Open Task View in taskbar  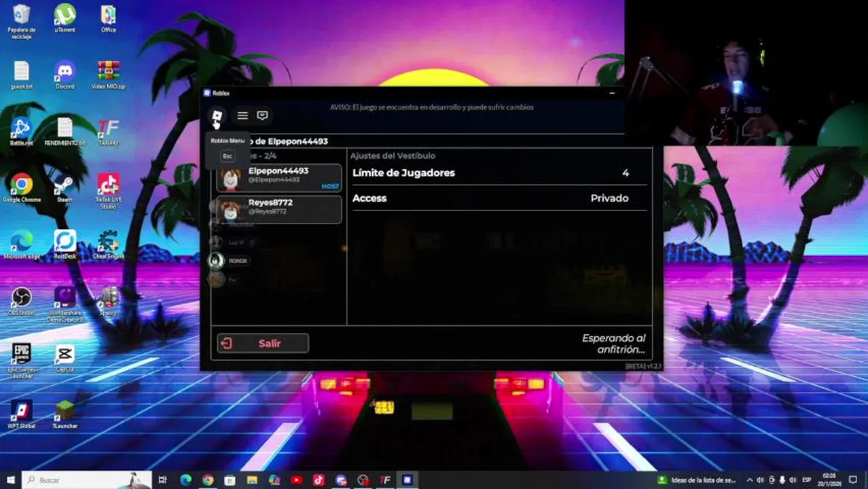[163, 479]
